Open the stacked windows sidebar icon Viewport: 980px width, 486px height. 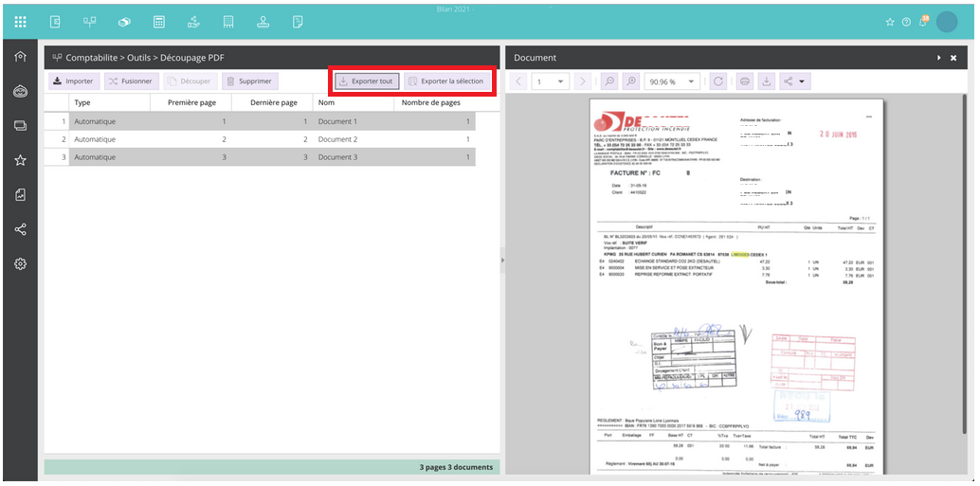tap(20, 126)
